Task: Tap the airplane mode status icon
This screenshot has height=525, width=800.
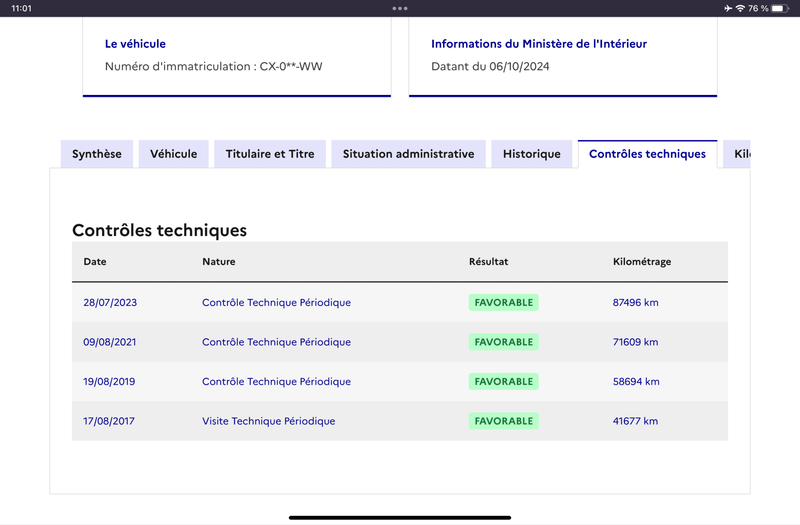Action: pyautogui.click(x=728, y=8)
